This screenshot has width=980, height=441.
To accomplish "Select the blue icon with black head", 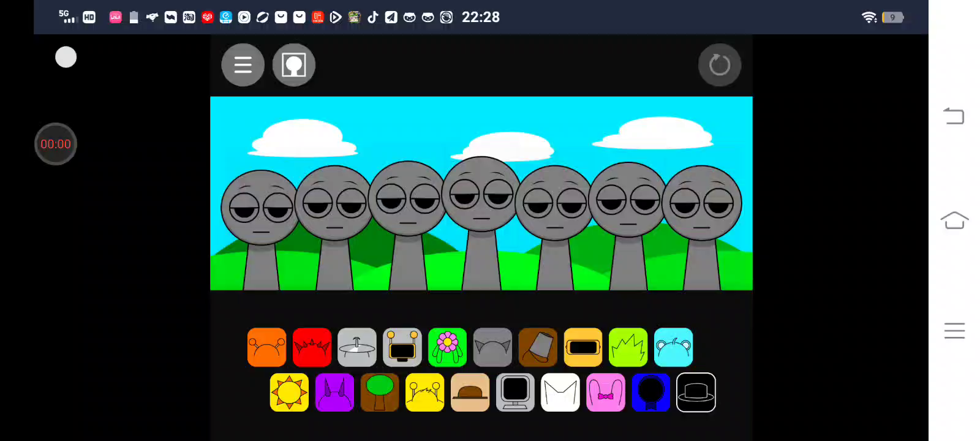I will pyautogui.click(x=650, y=393).
